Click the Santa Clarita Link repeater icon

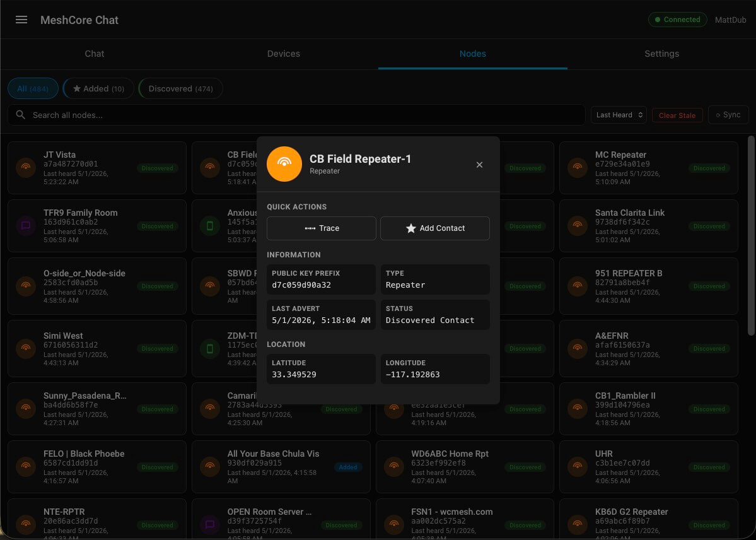577,226
